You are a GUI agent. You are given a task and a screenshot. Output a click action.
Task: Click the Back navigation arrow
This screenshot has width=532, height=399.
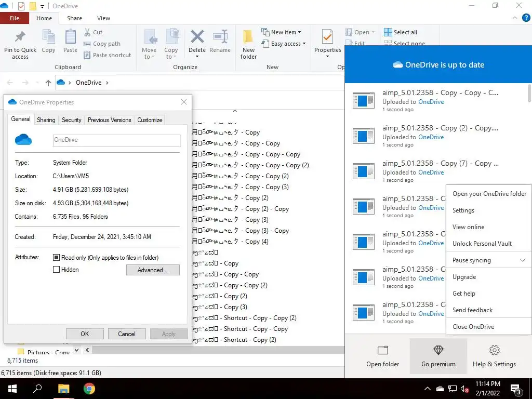coord(10,83)
